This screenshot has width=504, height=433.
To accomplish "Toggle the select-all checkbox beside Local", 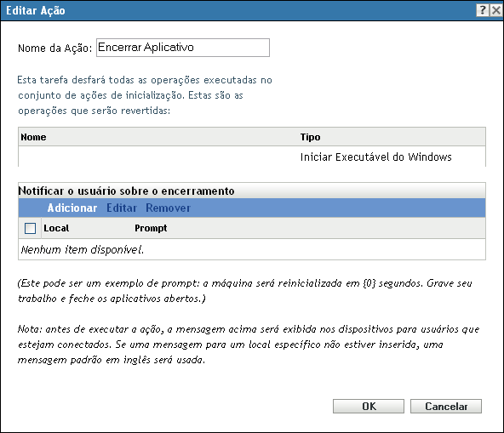I will tap(30, 228).
